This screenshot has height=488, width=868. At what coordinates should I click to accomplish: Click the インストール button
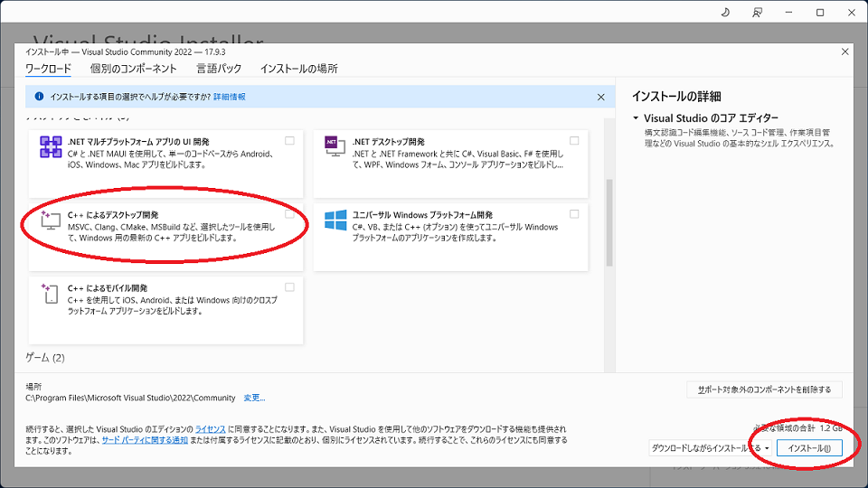[x=809, y=448]
